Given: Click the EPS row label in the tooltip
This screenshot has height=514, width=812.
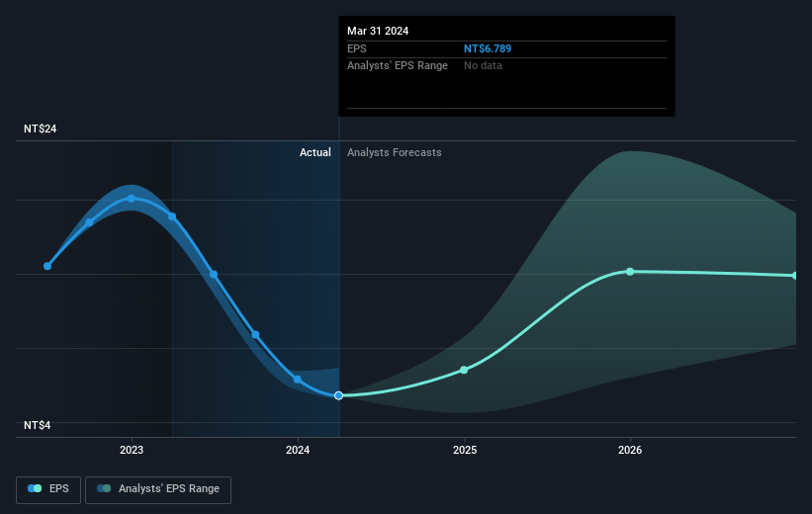Looking at the screenshot, I should tap(357, 48).
